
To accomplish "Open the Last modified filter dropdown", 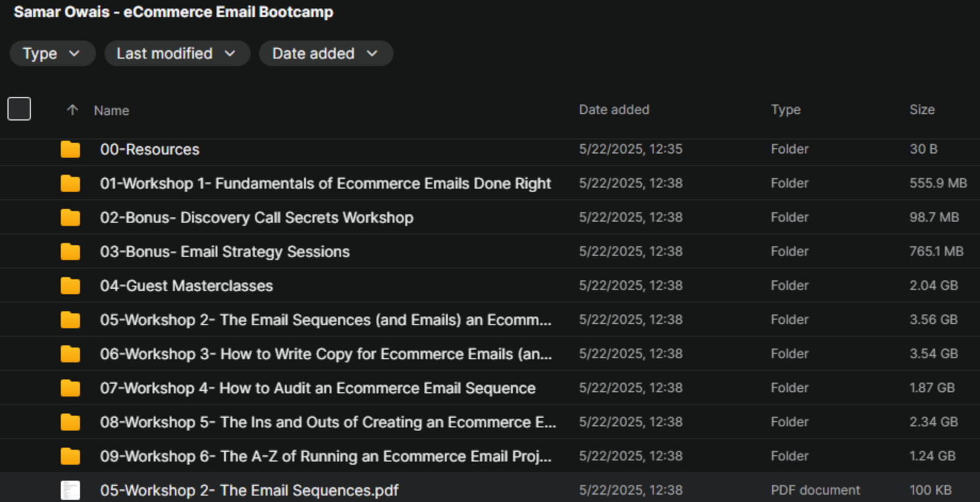I will (177, 53).
